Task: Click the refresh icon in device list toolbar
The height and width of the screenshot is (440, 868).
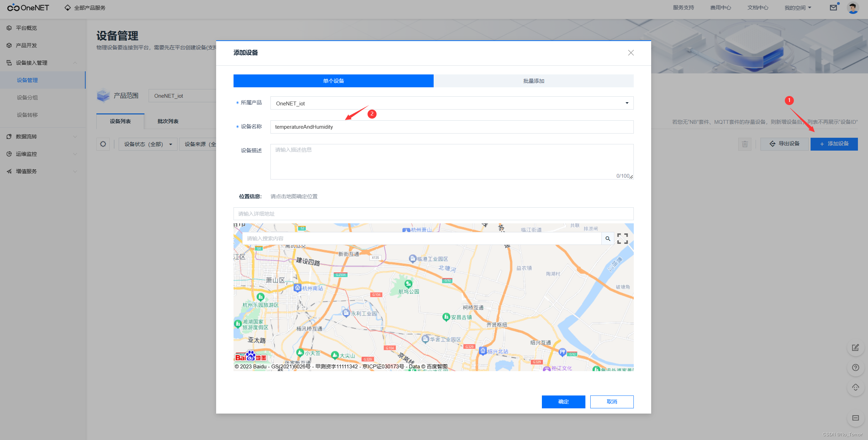Action: pos(103,144)
